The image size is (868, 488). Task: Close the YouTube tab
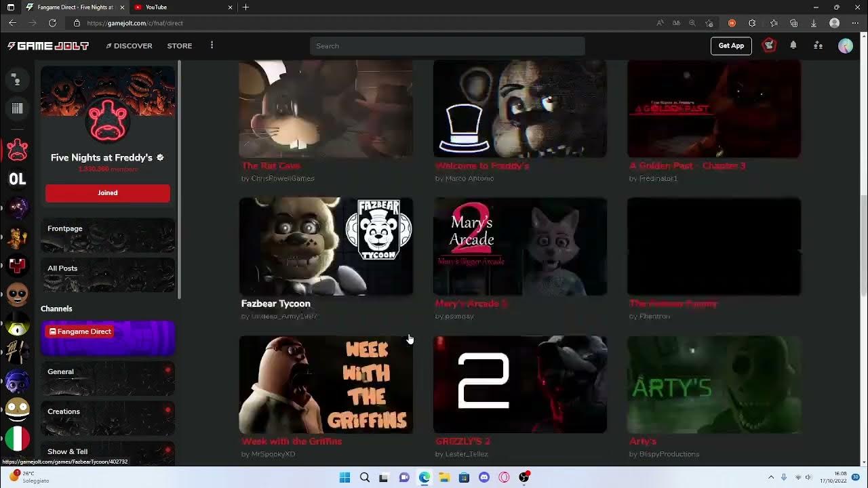tap(230, 7)
